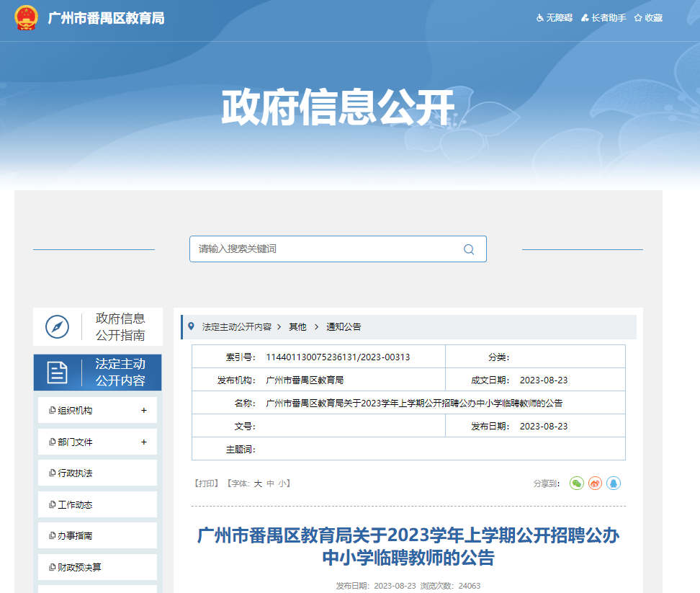Click the national emblem logo

point(27,18)
